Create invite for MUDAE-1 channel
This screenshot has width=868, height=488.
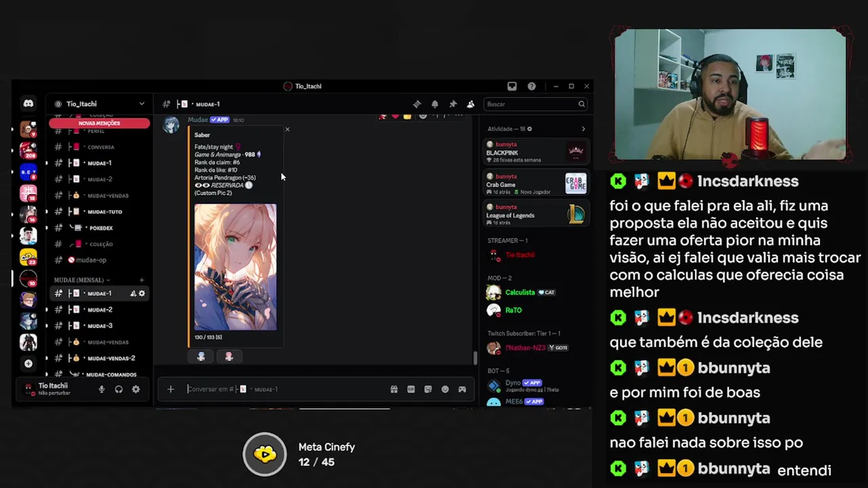point(133,293)
